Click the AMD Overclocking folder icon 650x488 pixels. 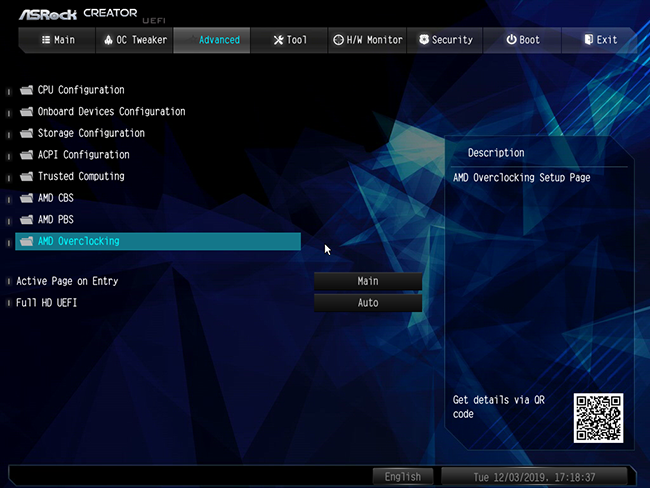point(27,241)
